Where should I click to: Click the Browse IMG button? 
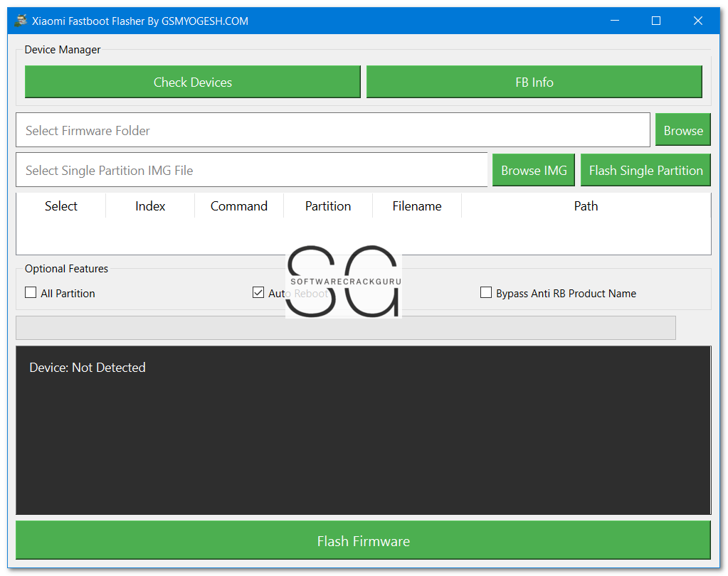tap(534, 170)
